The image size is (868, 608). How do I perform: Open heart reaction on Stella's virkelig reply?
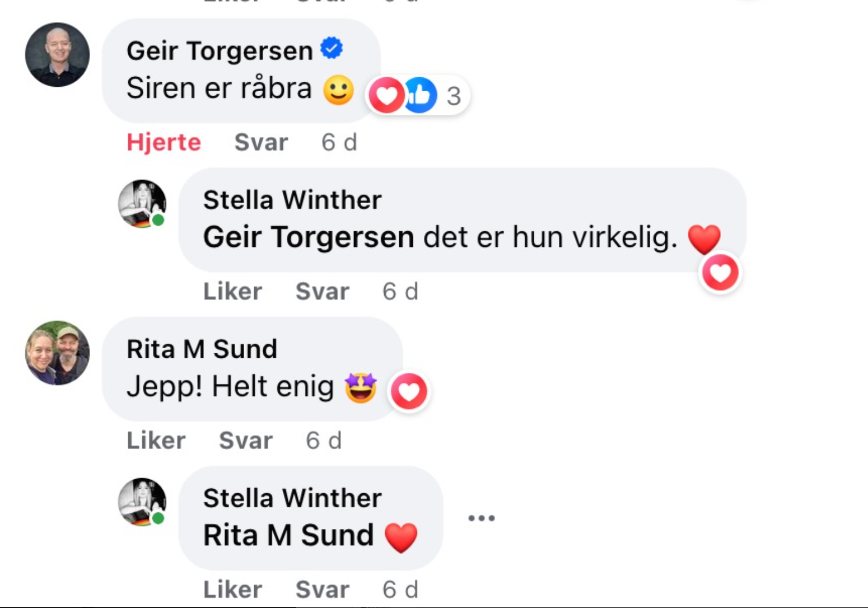pyautogui.click(x=720, y=273)
